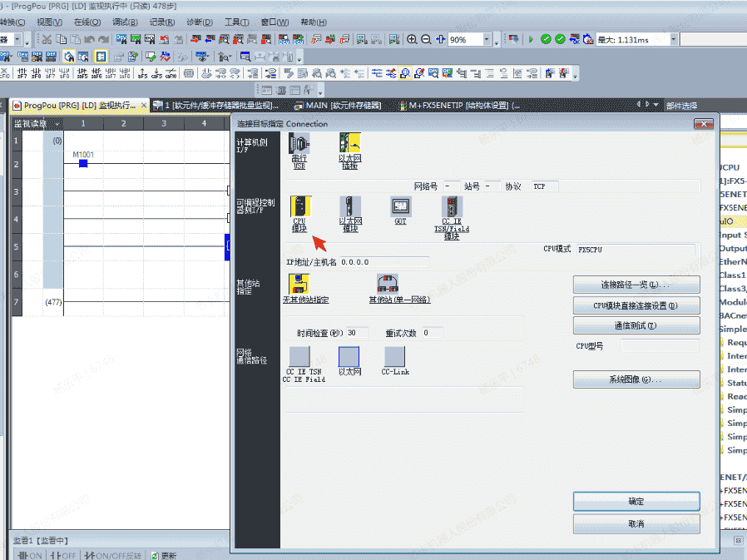The height and width of the screenshot is (560, 747).
Task: Switch to the MAIN [软元件存储器] tab
Action: [x=343, y=106]
